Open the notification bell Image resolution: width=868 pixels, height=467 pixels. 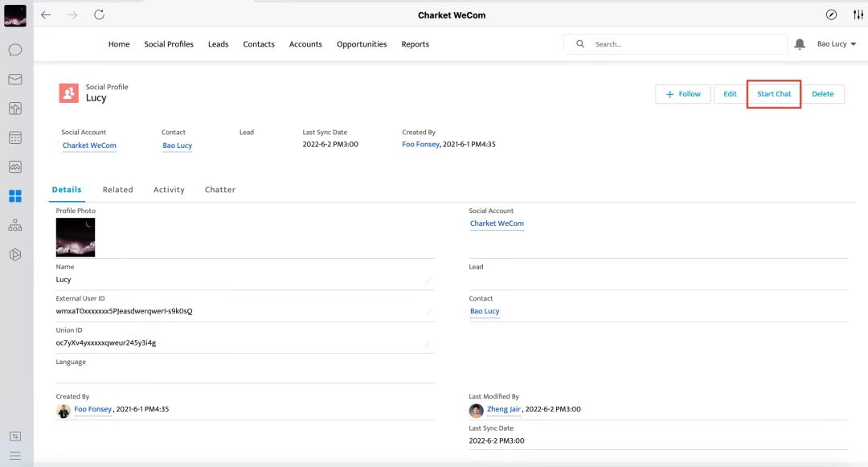coord(800,44)
